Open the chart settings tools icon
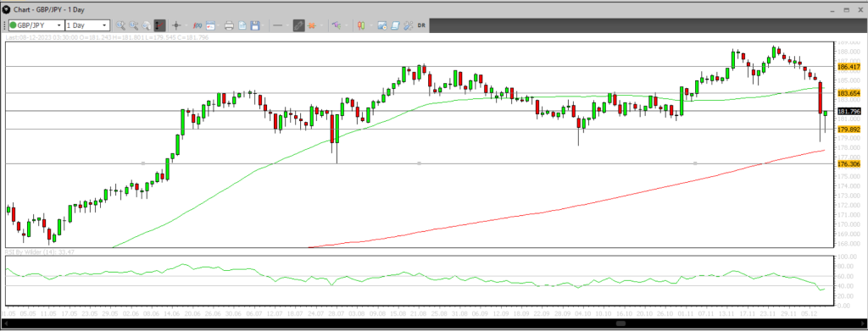Viewport: 868px width, 331px height. 409,25
